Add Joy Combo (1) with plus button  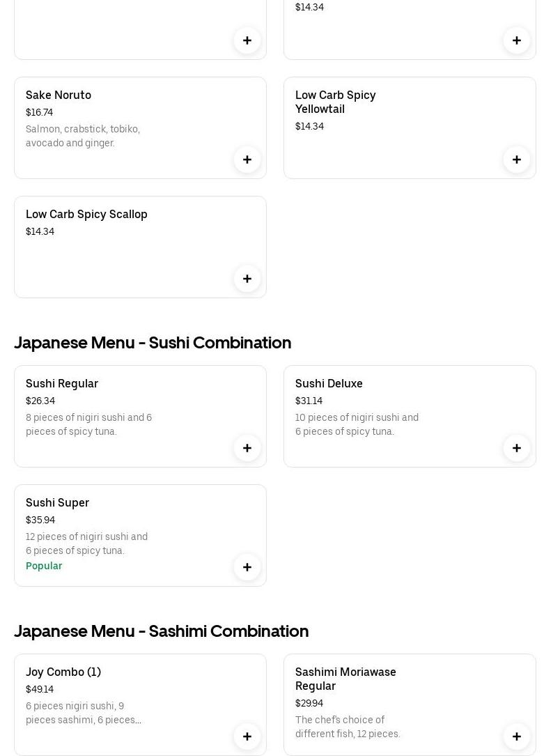247,736
